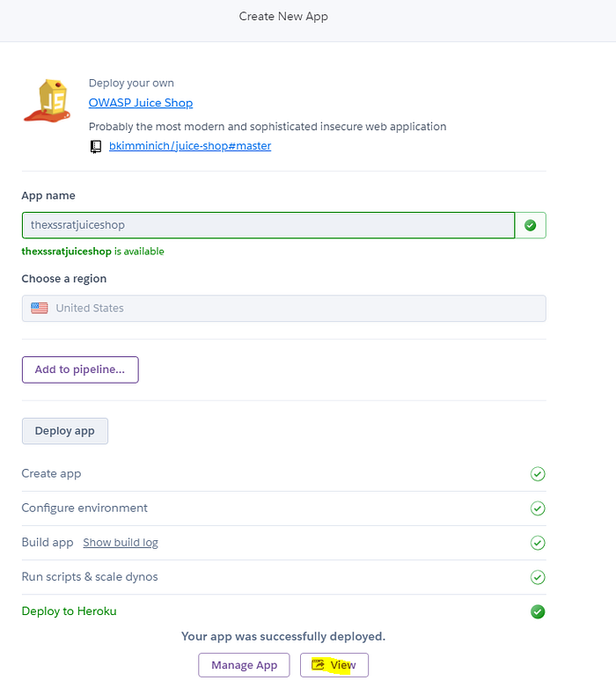Click the Run scripts step checkmark
The image size is (616, 695).
point(538,577)
